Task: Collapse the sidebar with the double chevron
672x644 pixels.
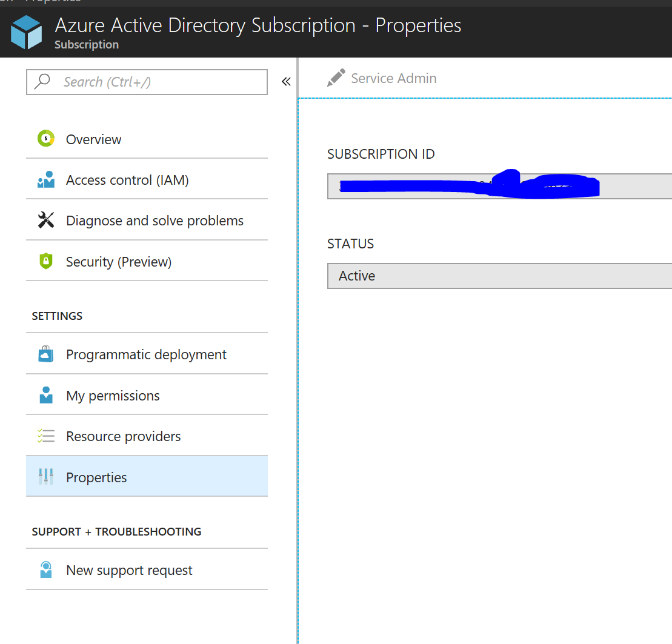Action: [285, 81]
